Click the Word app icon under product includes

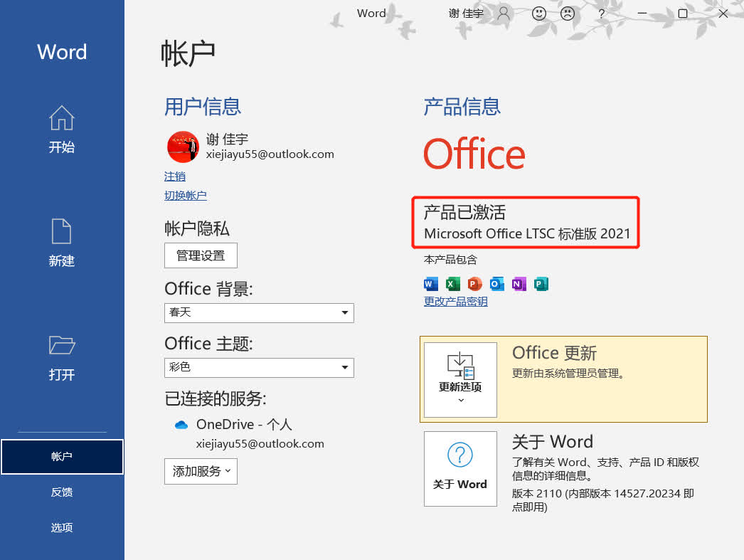click(431, 285)
